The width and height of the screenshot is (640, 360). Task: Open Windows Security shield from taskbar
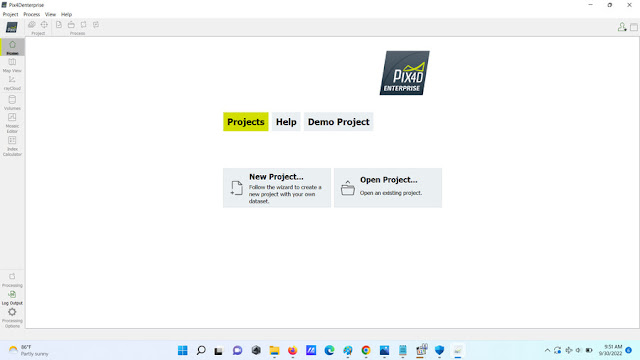coord(439,350)
